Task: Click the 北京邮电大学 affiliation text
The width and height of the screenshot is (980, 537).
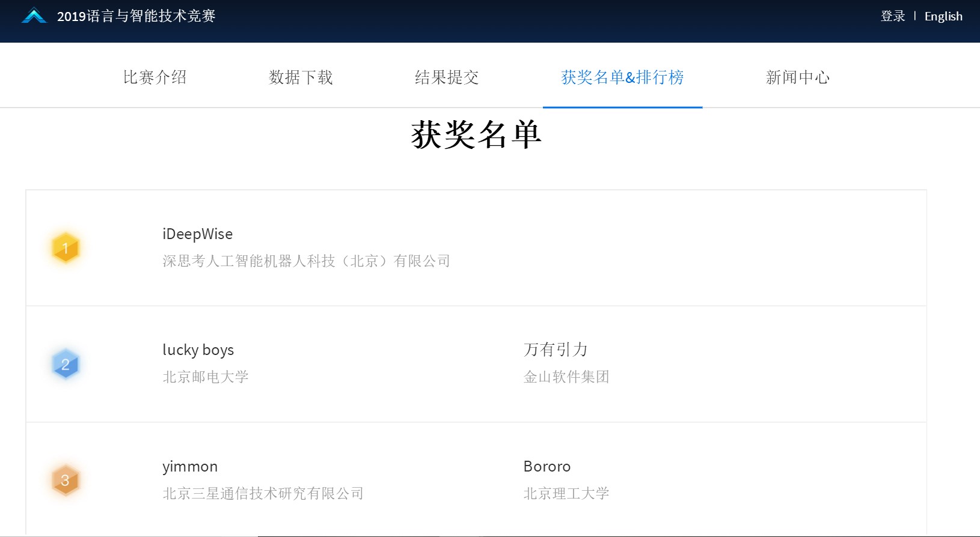Action: 206,377
